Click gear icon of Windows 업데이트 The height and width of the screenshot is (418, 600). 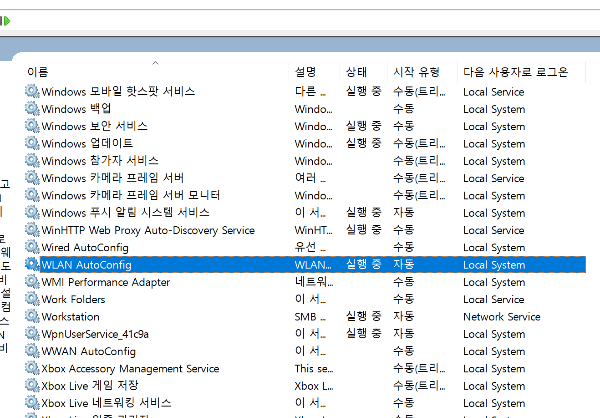point(32,143)
